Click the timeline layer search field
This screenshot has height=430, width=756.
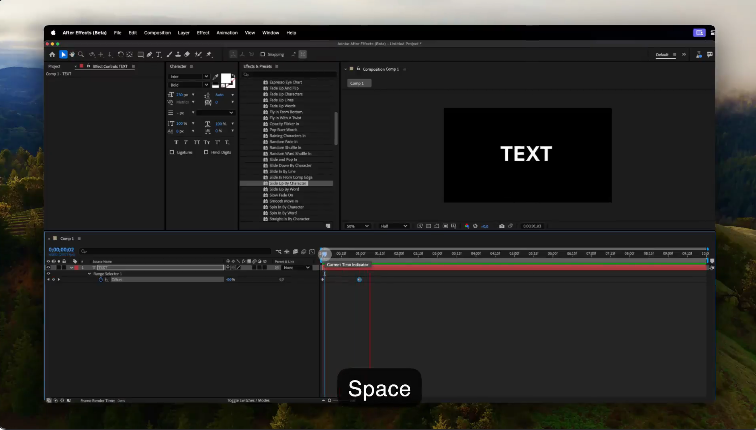175,251
